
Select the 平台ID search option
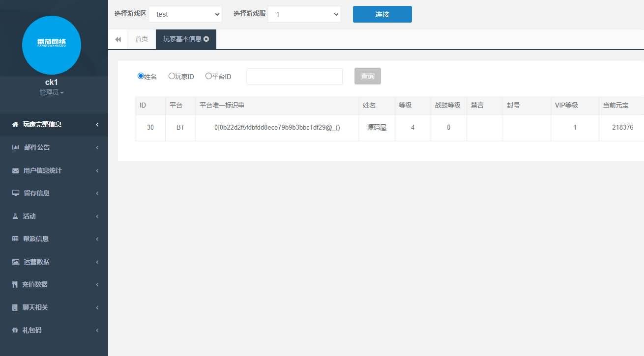(x=208, y=76)
